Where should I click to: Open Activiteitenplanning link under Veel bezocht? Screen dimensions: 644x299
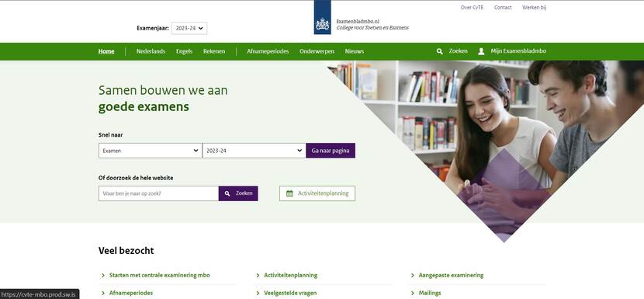click(291, 276)
